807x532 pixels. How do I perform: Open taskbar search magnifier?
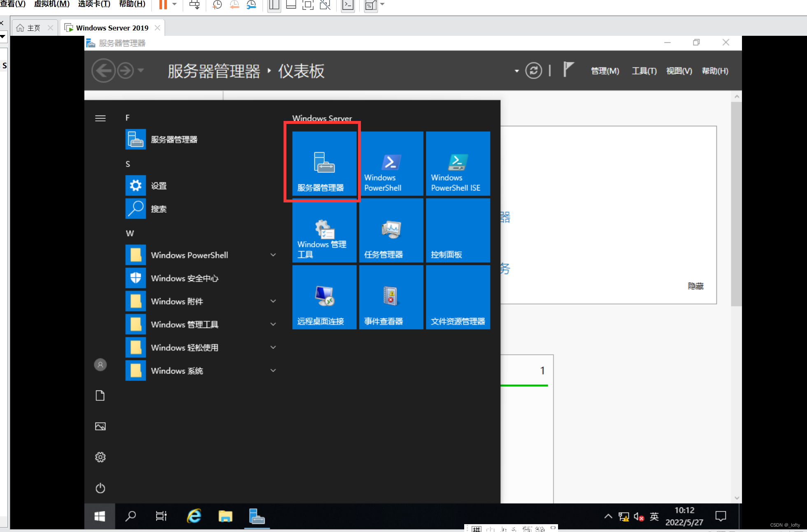131,516
